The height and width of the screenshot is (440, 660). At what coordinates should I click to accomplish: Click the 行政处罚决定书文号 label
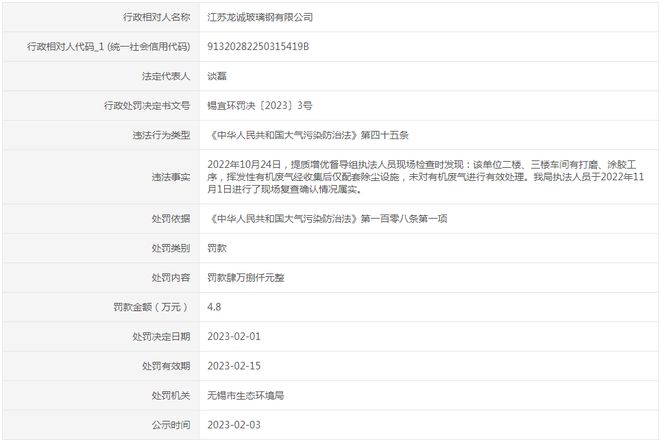click(x=147, y=105)
